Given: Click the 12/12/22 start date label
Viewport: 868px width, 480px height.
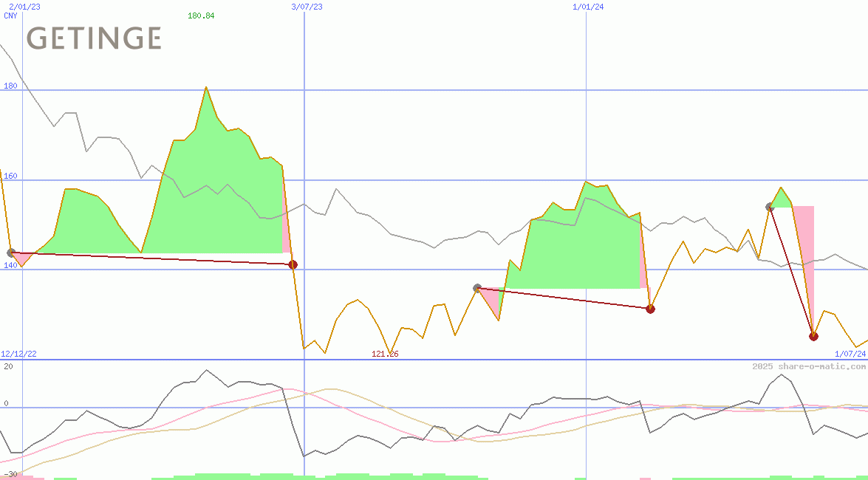Looking at the screenshot, I should click(x=18, y=354).
